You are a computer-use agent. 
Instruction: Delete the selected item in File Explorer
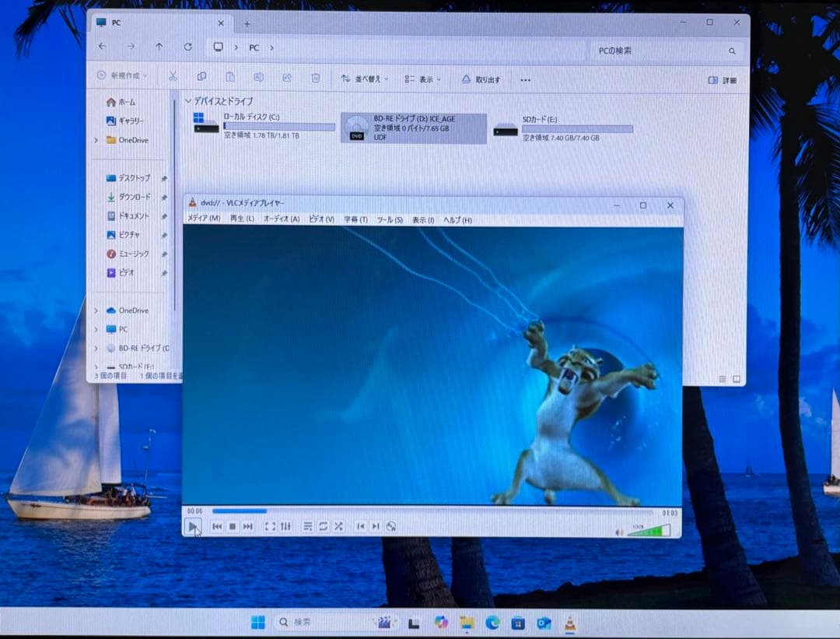[314, 78]
